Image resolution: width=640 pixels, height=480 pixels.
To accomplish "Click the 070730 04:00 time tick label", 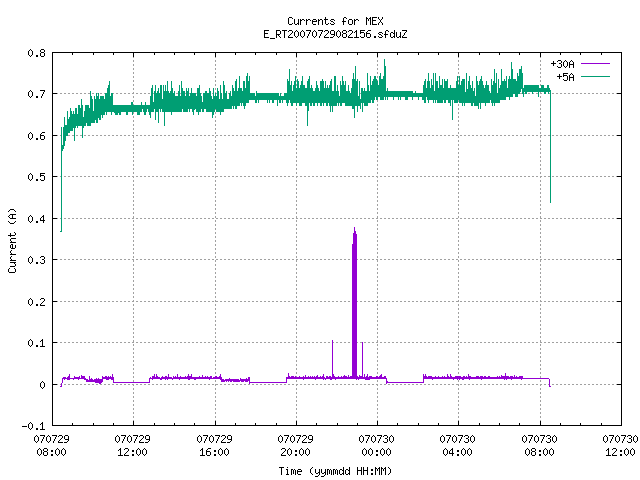I will [458, 446].
